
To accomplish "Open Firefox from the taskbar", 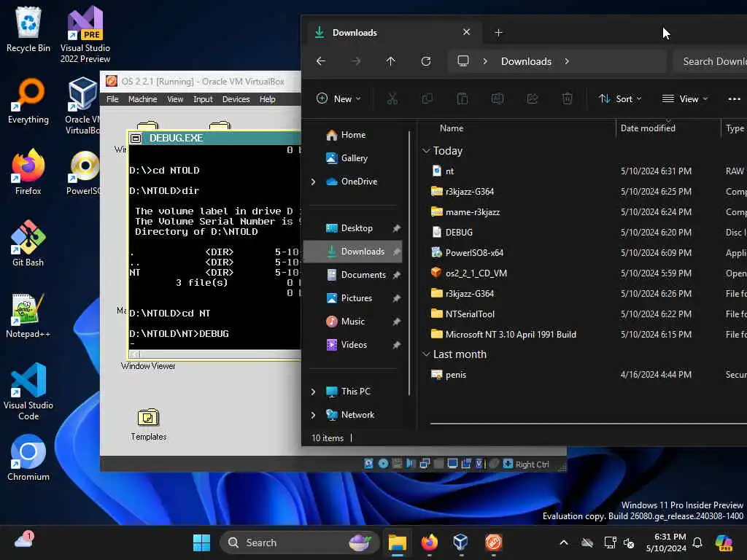I will click(429, 542).
